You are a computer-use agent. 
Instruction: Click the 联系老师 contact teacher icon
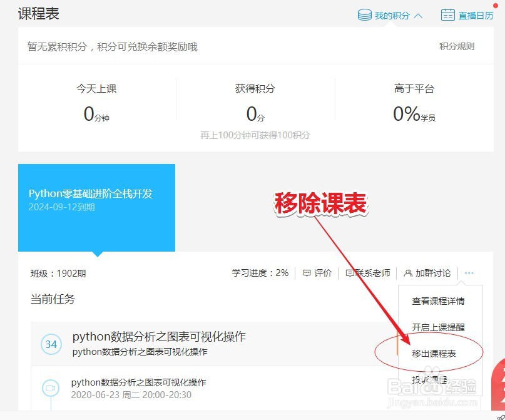coord(351,273)
